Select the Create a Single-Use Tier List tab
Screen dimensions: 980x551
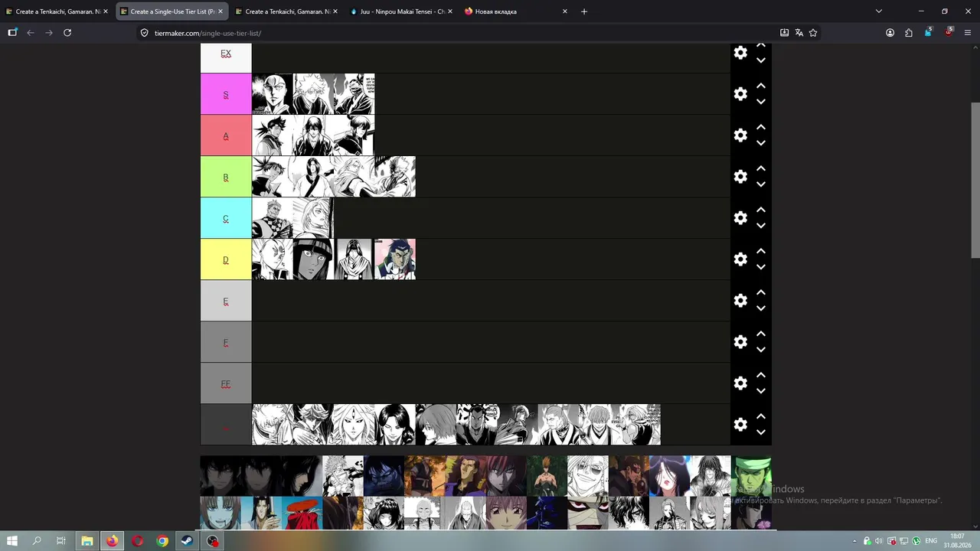(172, 11)
